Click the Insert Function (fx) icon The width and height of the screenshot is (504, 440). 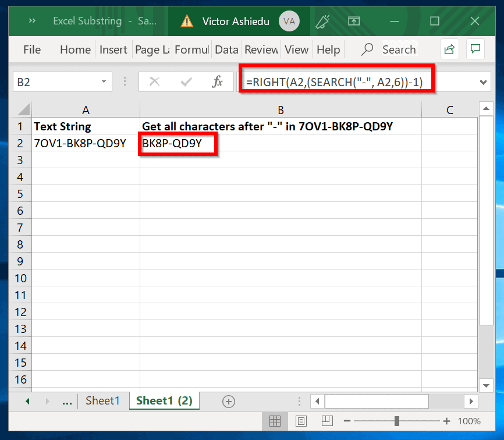[x=218, y=81]
